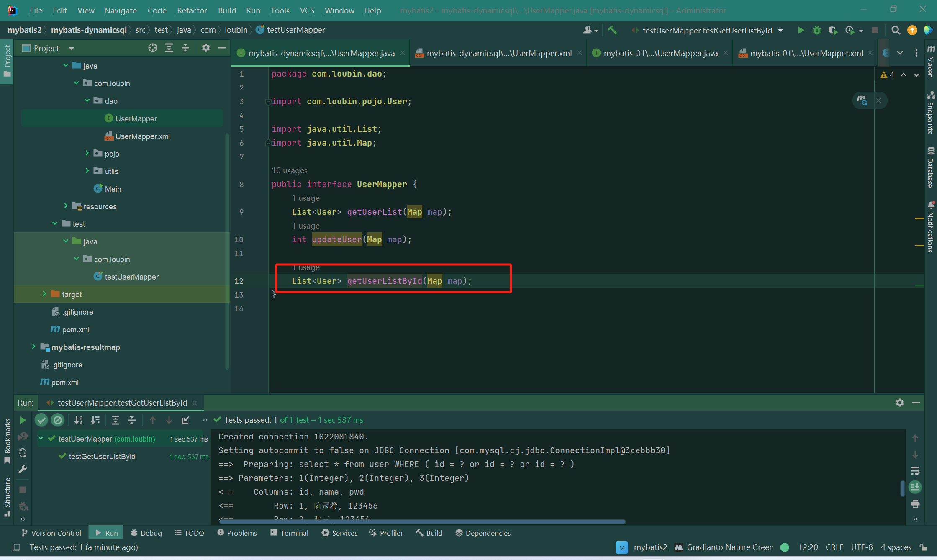The width and height of the screenshot is (937, 560).
Task: Click Select Opened File target icon
Action: (x=153, y=48)
